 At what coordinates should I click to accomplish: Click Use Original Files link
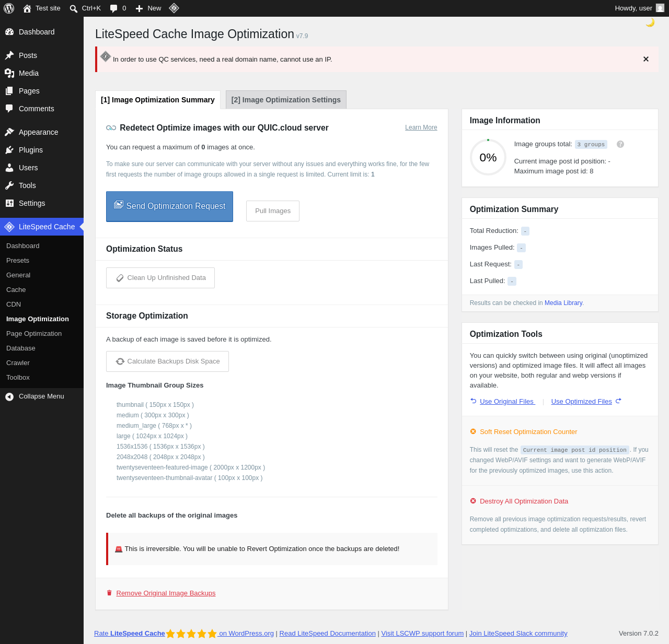click(507, 402)
